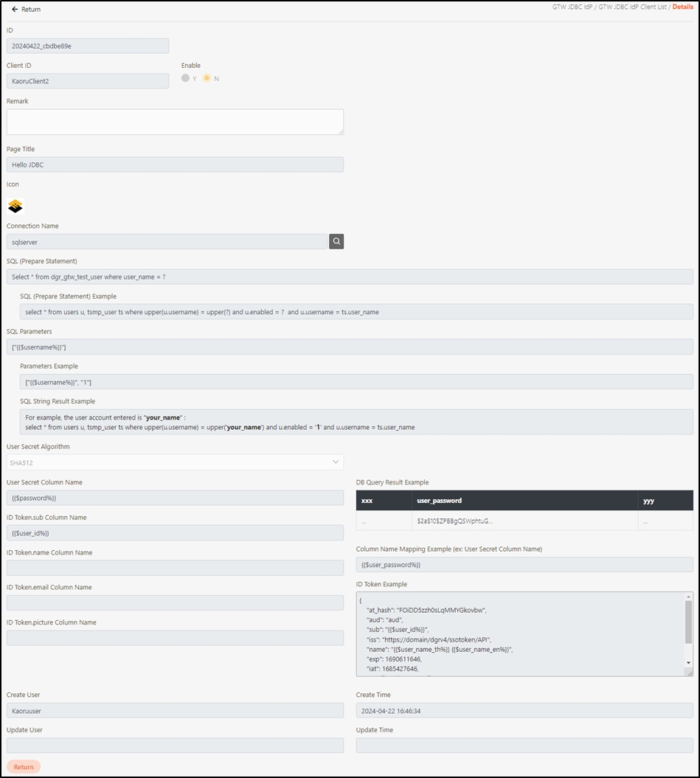The image size is (700, 778).
Task: Open GTW JDBC IdP Client List breadcrumb
Action: coord(634,7)
